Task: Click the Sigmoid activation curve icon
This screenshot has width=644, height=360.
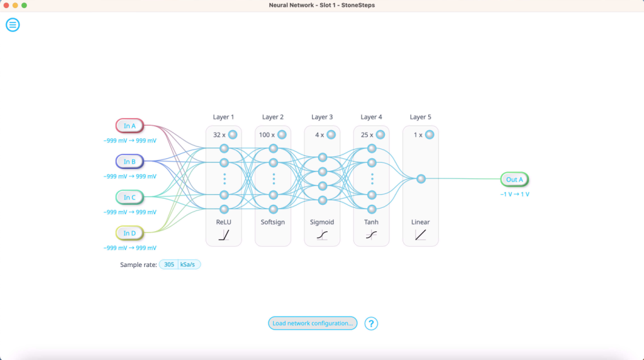Action: coord(322,236)
